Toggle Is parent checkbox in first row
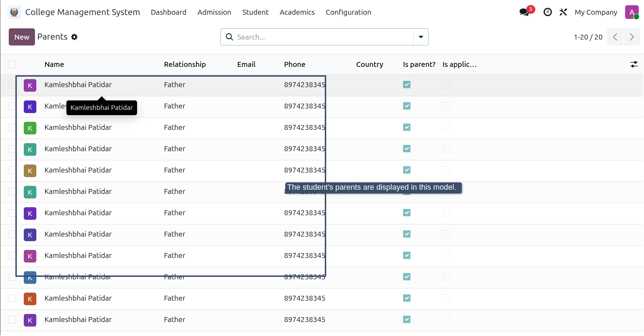The width and height of the screenshot is (644, 336). click(407, 85)
